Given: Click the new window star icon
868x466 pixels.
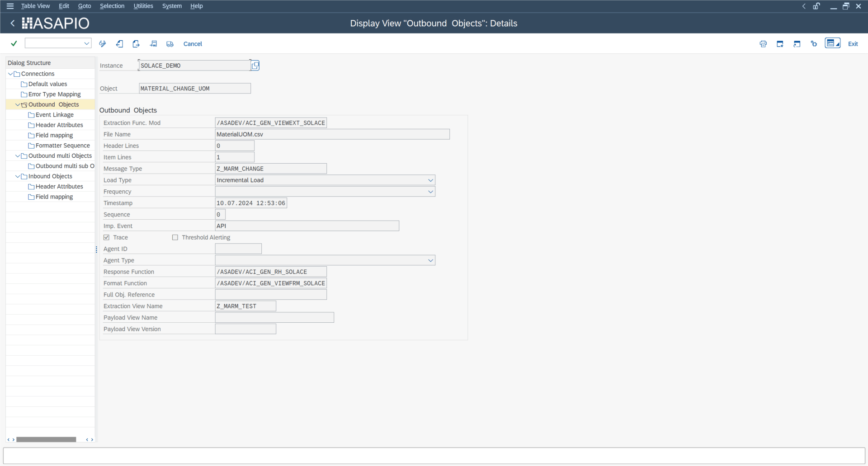Looking at the screenshot, I should click(780, 44).
